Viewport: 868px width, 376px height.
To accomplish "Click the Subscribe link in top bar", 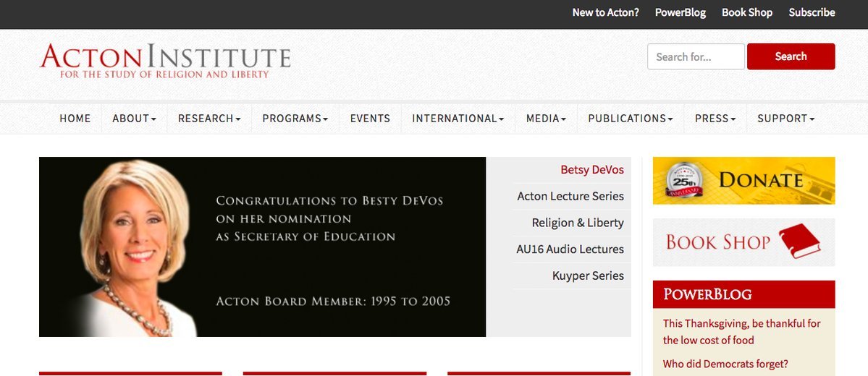I will point(812,12).
